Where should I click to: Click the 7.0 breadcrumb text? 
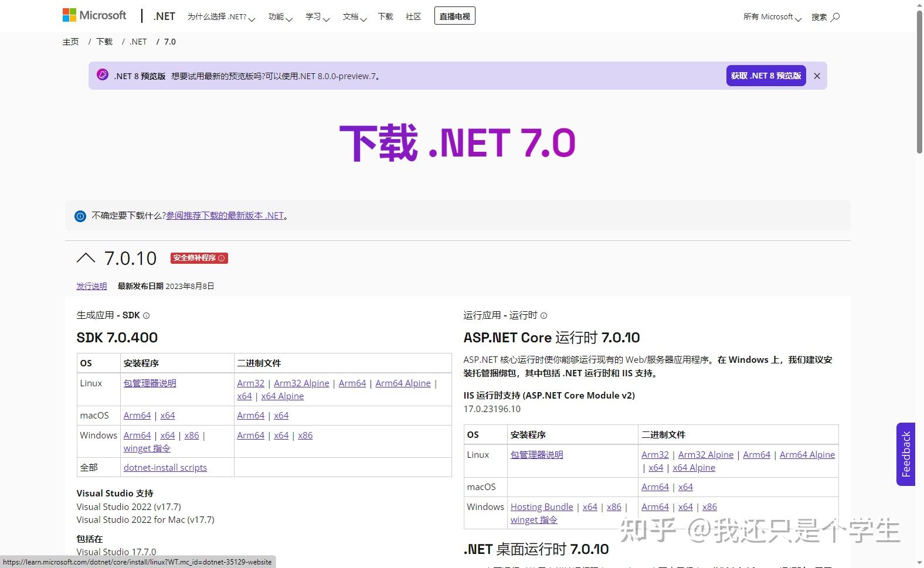170,42
